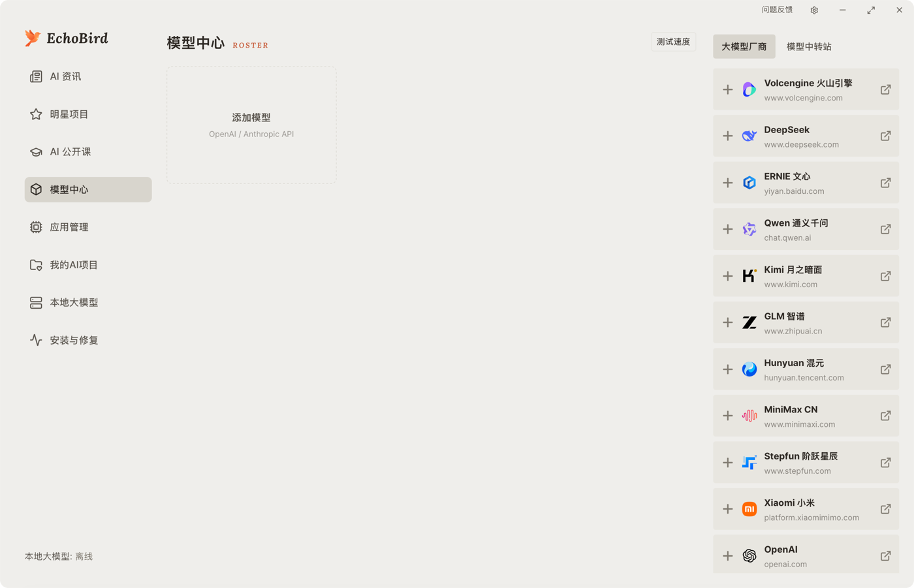Open ERNIE yiyan.baidu.com external link icon
Viewport: 914px width, 588px height.
point(885,183)
